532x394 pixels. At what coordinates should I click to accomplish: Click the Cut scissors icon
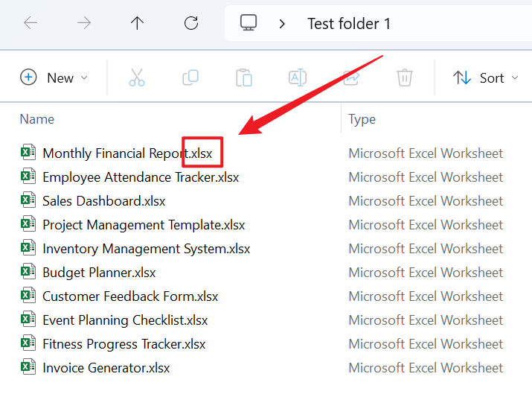point(137,77)
